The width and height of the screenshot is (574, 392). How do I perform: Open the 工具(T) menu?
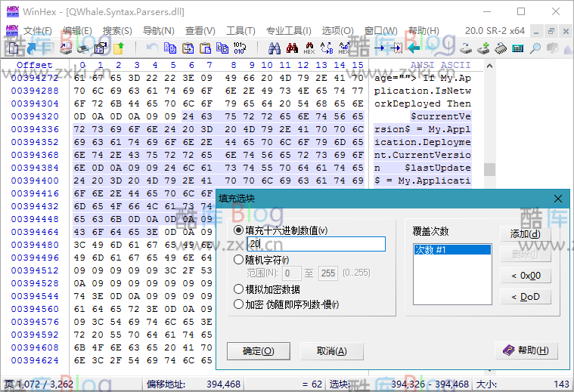tap(240, 31)
